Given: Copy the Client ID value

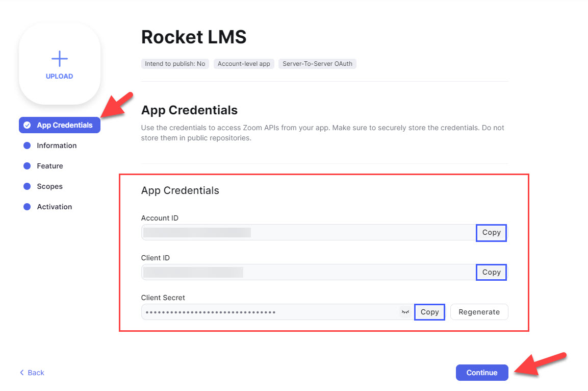Looking at the screenshot, I should point(491,272).
